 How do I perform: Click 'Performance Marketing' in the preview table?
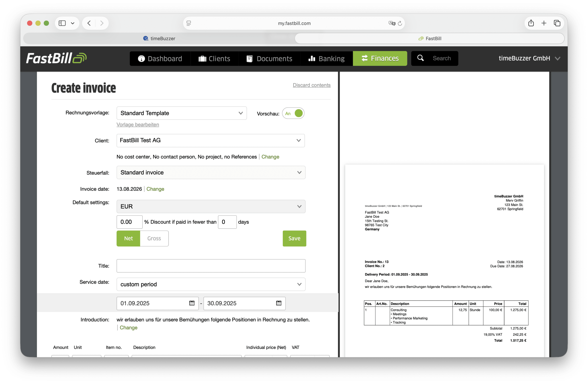coord(410,318)
